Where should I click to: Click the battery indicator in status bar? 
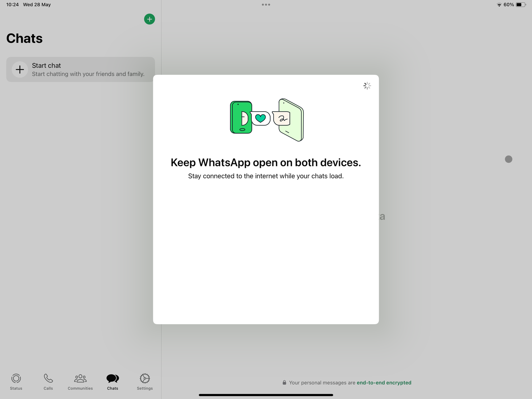click(x=521, y=5)
